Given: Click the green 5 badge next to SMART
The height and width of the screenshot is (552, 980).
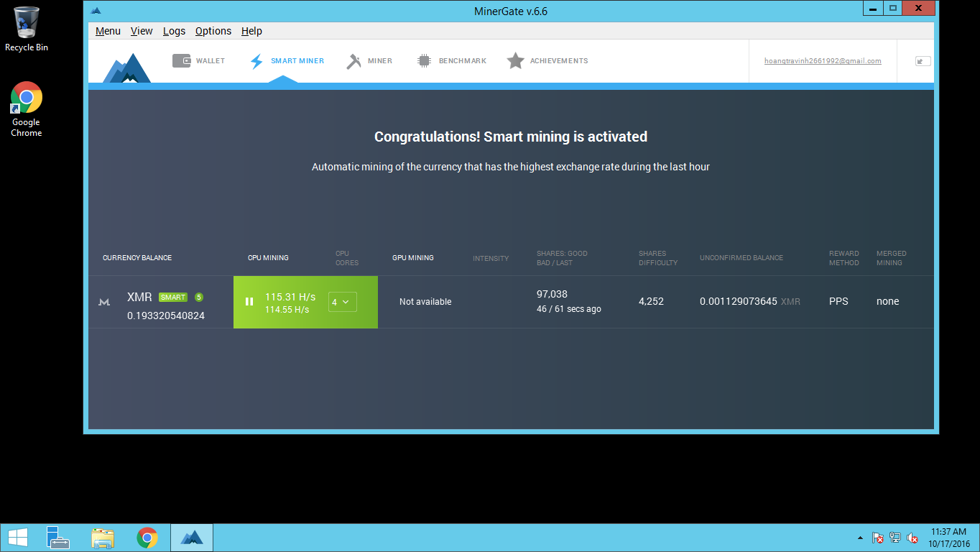Looking at the screenshot, I should (x=199, y=297).
